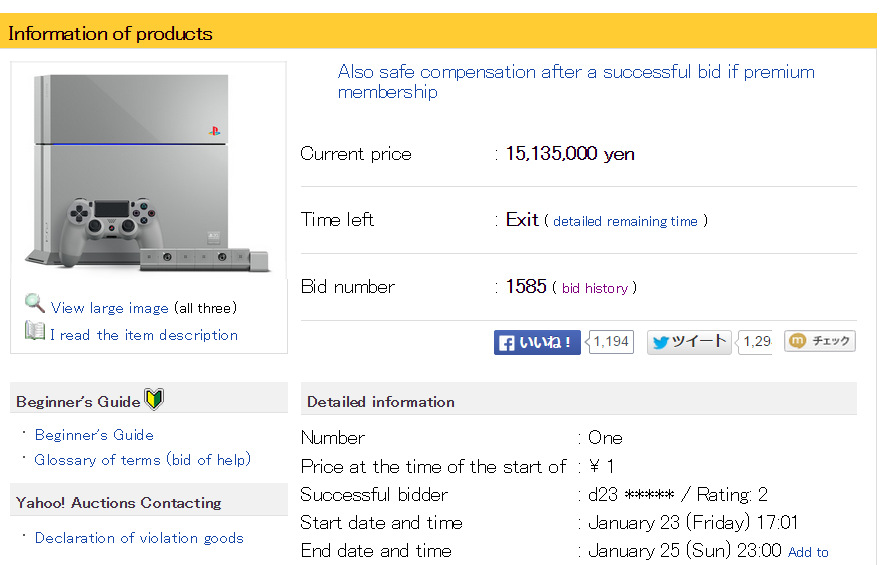Screen dimensions: 889x565
Task: Click the Detailed information section header
Action: [x=381, y=402]
